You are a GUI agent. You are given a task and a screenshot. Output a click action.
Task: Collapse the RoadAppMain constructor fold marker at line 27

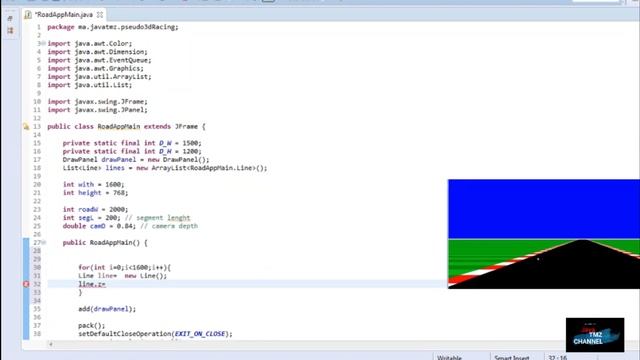[x=44, y=242]
